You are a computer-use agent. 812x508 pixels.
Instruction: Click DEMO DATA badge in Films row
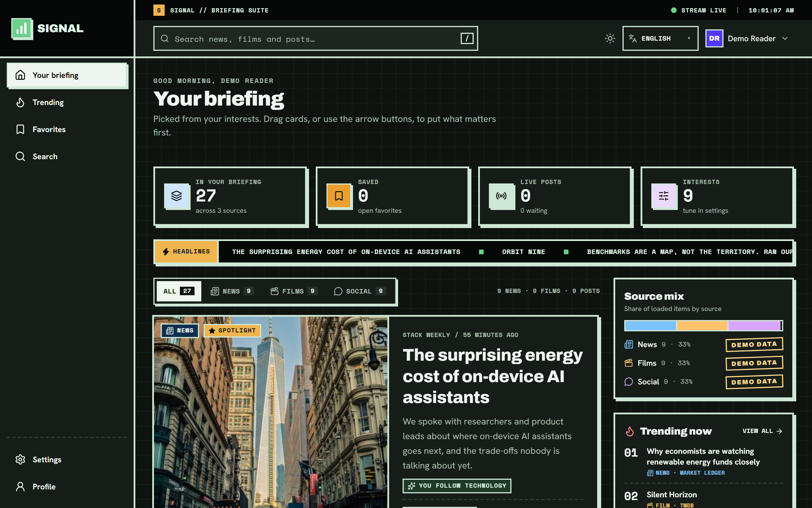click(754, 363)
